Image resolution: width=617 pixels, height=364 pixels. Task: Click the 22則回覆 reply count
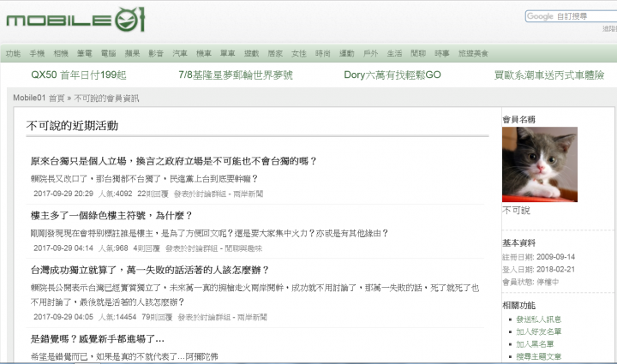point(153,194)
